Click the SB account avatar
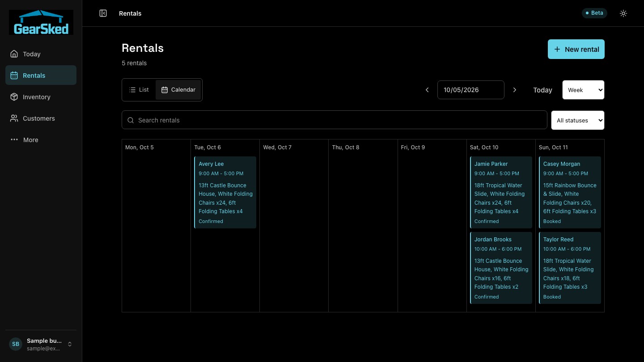644x362 pixels. click(x=16, y=344)
